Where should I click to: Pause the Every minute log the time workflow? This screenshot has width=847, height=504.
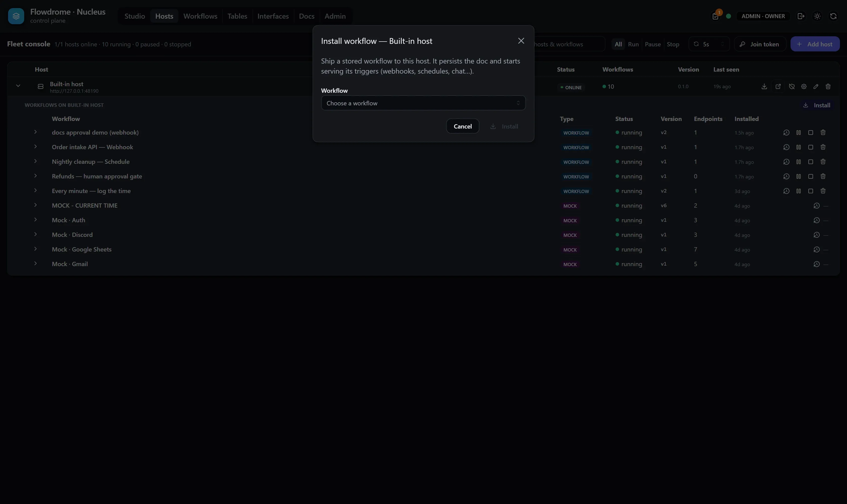(798, 191)
